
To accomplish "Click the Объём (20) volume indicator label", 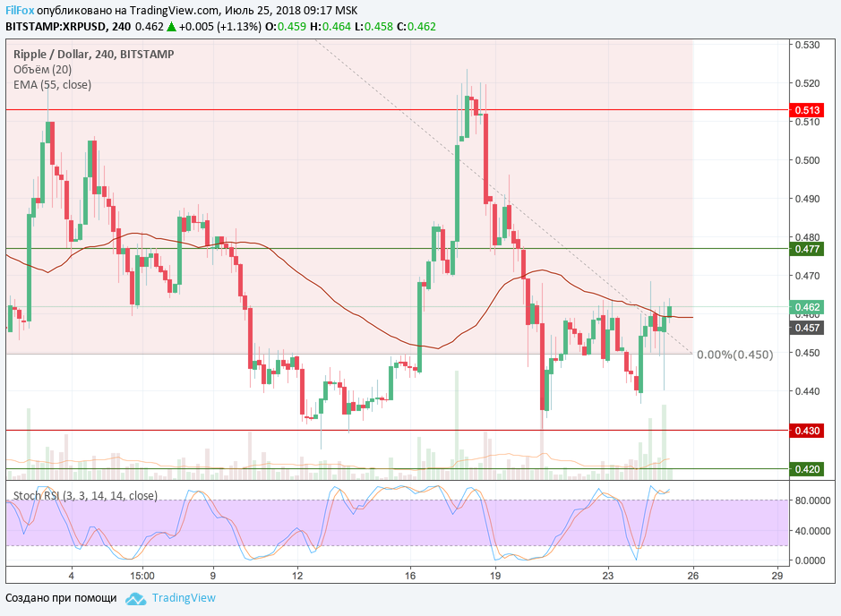I will tap(43, 70).
